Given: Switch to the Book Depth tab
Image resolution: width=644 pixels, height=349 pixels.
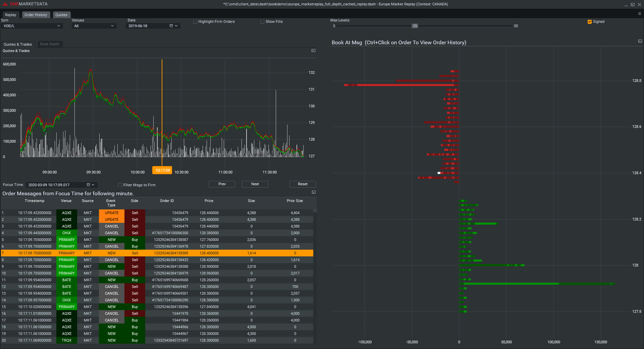Looking at the screenshot, I should tap(50, 44).
